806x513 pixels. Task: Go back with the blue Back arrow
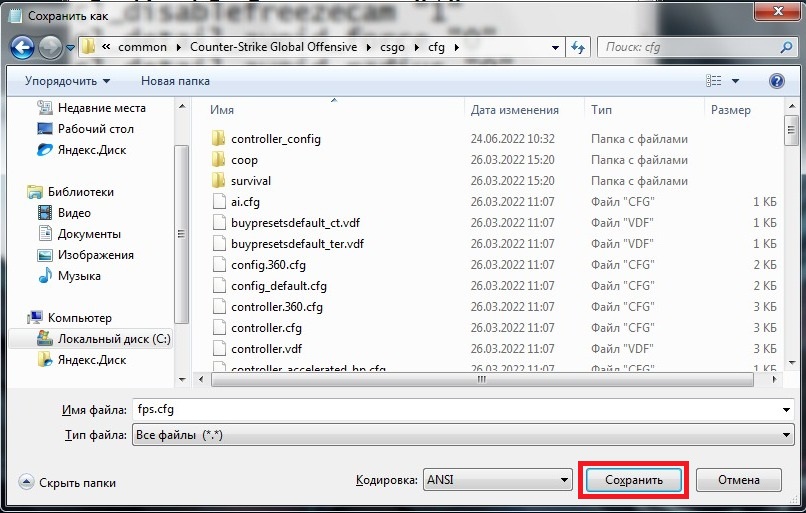click(x=22, y=48)
